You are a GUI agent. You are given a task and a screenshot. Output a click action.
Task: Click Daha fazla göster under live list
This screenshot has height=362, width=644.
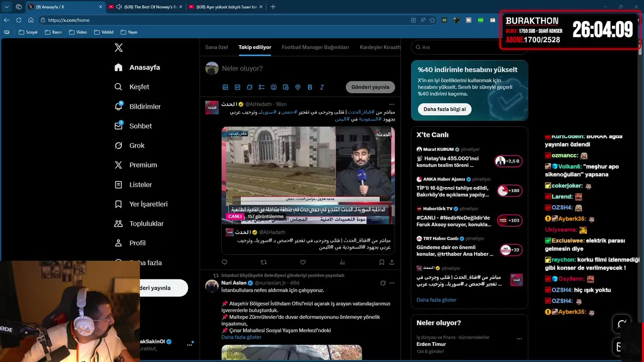[436, 300]
